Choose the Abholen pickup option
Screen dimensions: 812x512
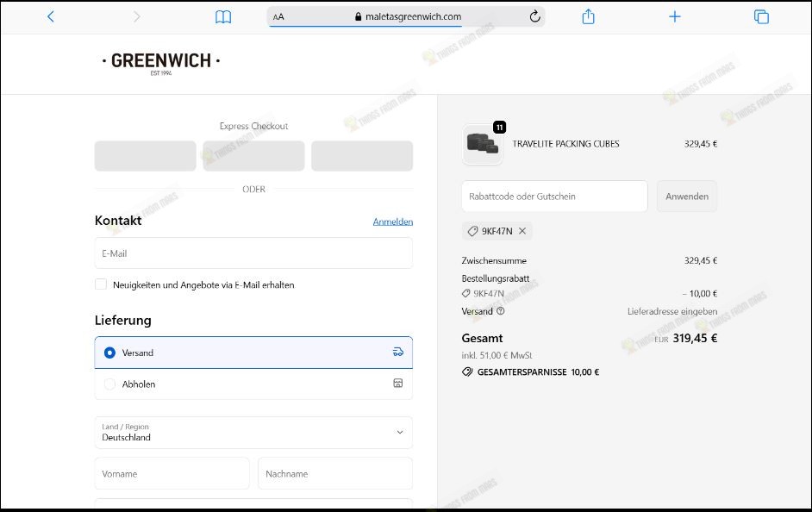coord(109,384)
